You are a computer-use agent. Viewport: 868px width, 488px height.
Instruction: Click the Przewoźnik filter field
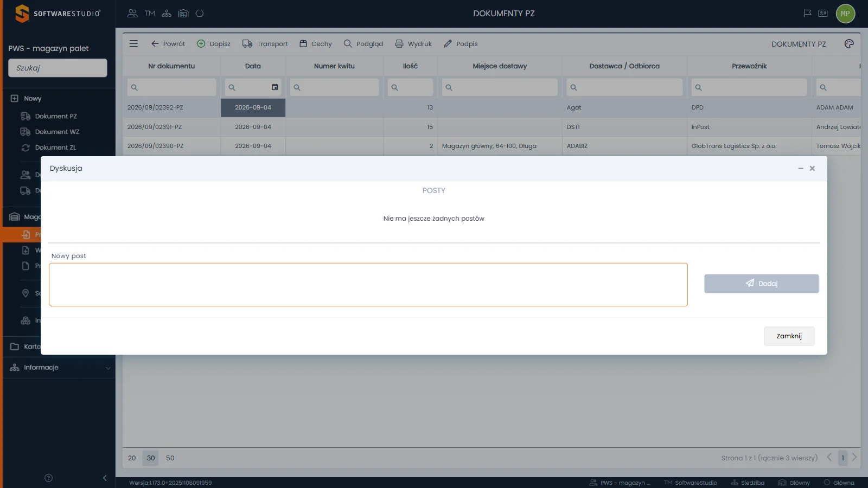749,87
